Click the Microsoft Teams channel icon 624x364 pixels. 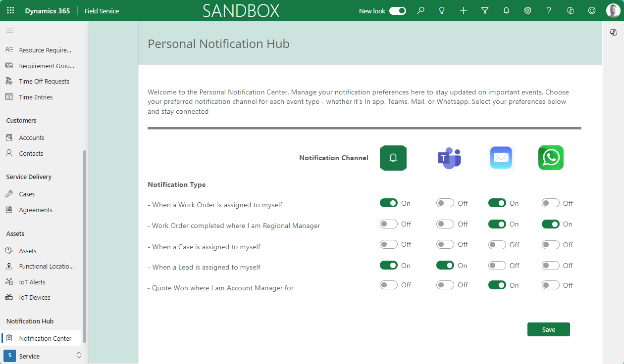(x=449, y=158)
